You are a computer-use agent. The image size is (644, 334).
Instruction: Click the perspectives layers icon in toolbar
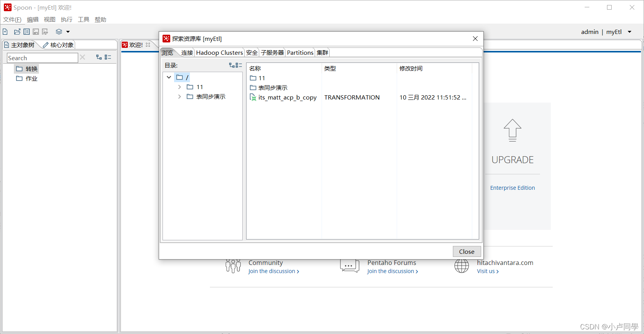(x=59, y=32)
